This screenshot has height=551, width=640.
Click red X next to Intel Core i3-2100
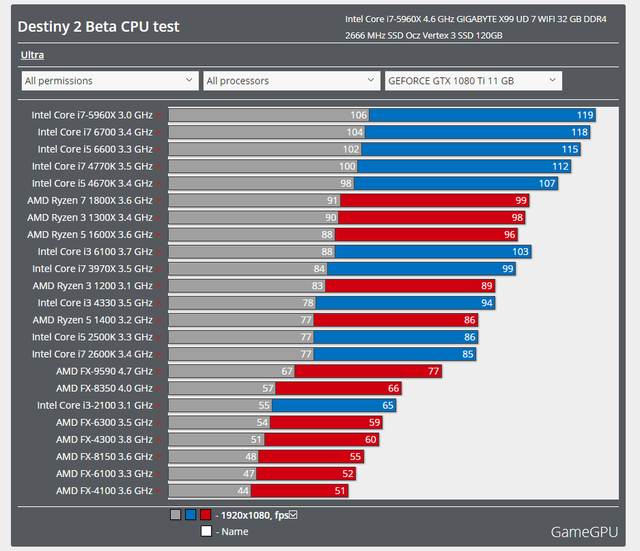(x=159, y=406)
